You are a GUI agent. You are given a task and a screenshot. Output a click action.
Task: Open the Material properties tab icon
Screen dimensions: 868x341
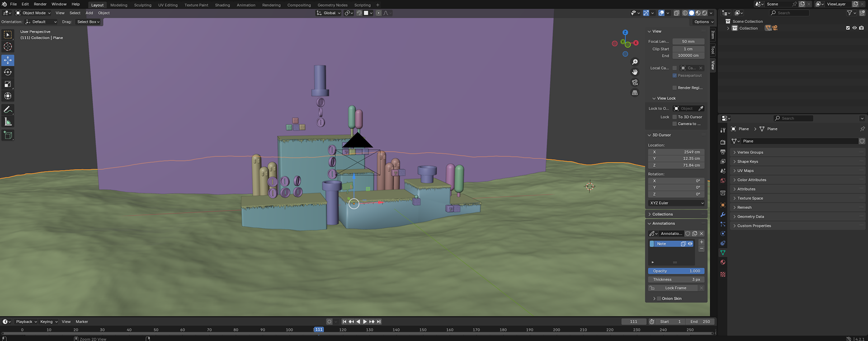[x=722, y=262]
